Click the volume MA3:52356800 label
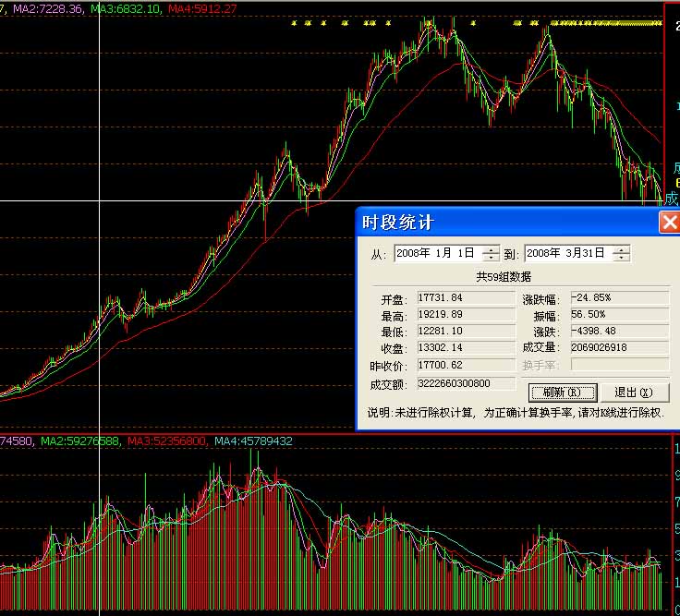 coord(166,441)
